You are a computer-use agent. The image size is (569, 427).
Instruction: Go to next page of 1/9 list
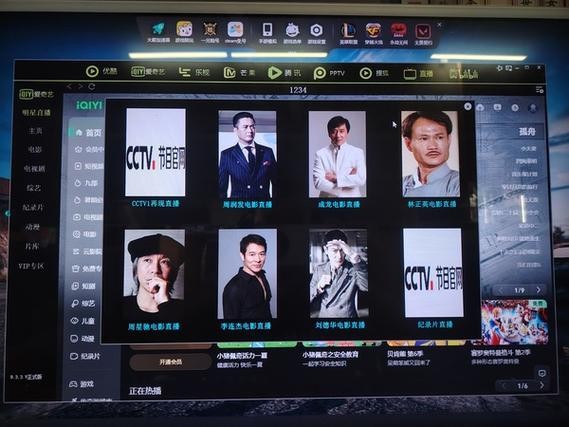point(538,290)
